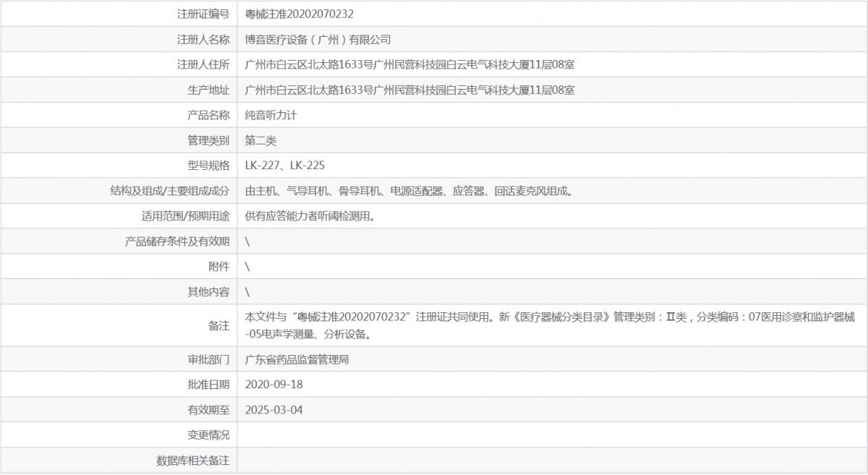The width and height of the screenshot is (868, 475).
Task: Select the composition text starting 由主机、气导耳机
Action: pos(409,191)
